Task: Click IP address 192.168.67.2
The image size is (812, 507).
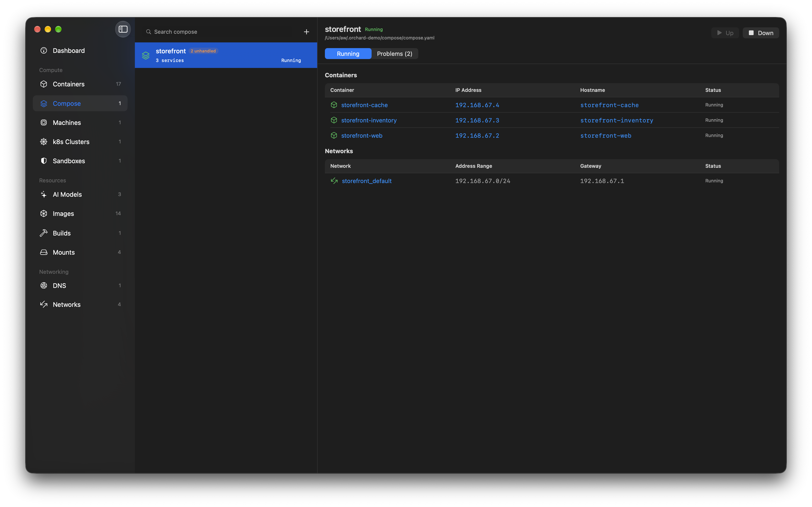Action: pos(477,135)
